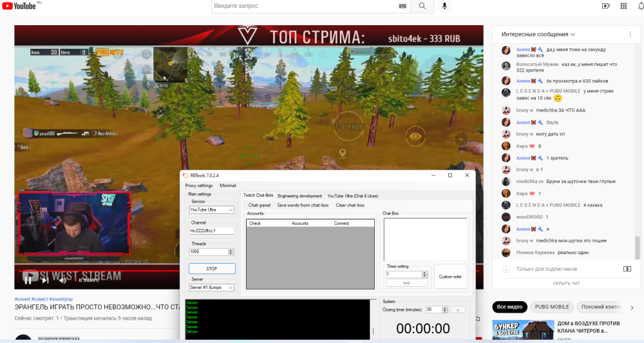Click the YouTube search magnifier button
Viewport: 644px width, 343px height.
click(x=422, y=6)
